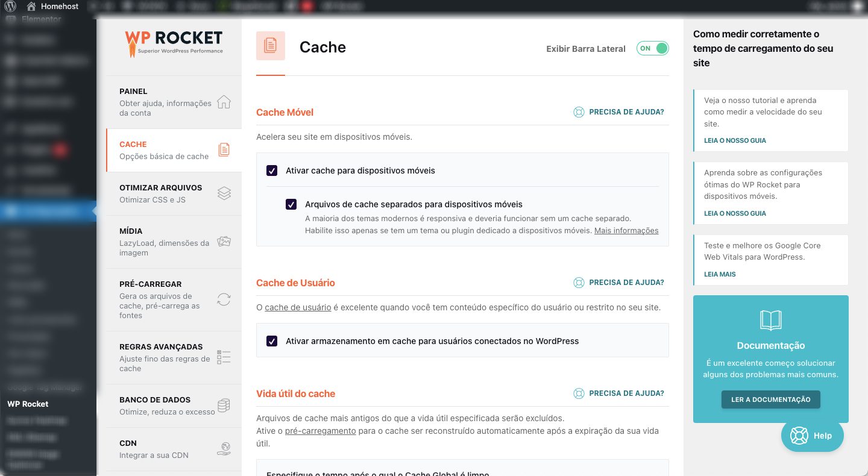This screenshot has width=868, height=476.
Task: Open the Help chat button
Action: 813,436
